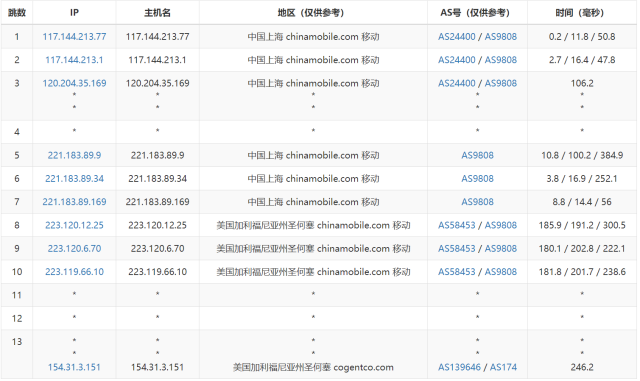Click the 跳数 column header
This screenshot has width=640, height=381.
pos(17,13)
